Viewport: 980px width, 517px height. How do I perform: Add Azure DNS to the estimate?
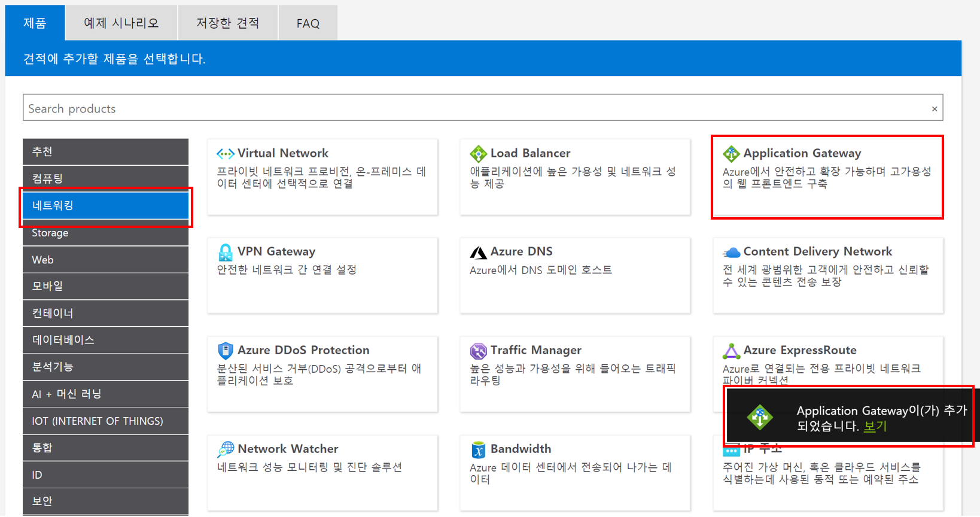(575, 275)
